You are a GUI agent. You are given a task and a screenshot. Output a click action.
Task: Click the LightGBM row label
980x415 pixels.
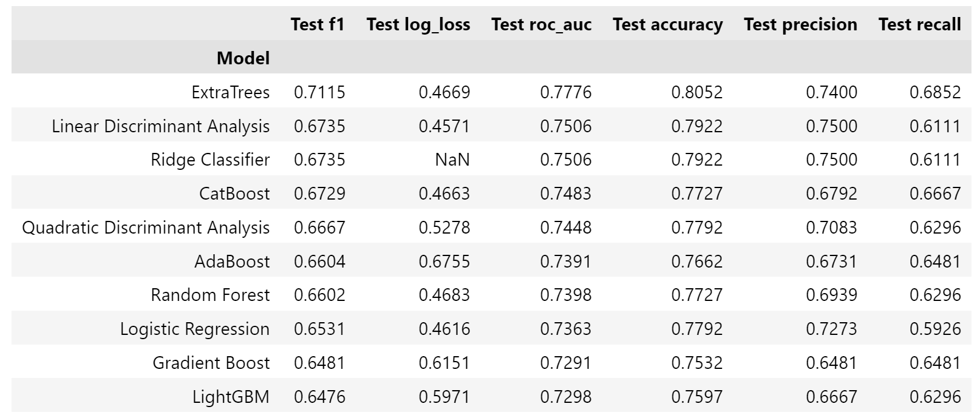click(x=231, y=397)
